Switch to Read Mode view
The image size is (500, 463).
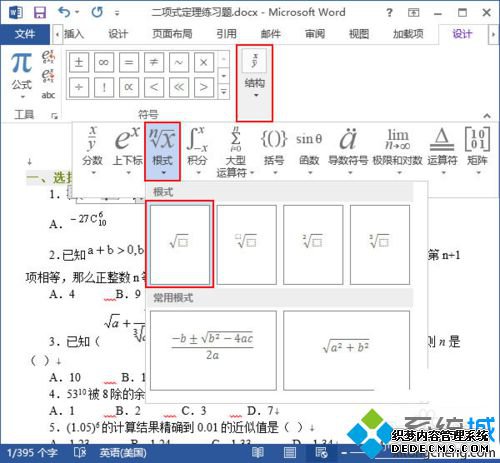pos(258,453)
